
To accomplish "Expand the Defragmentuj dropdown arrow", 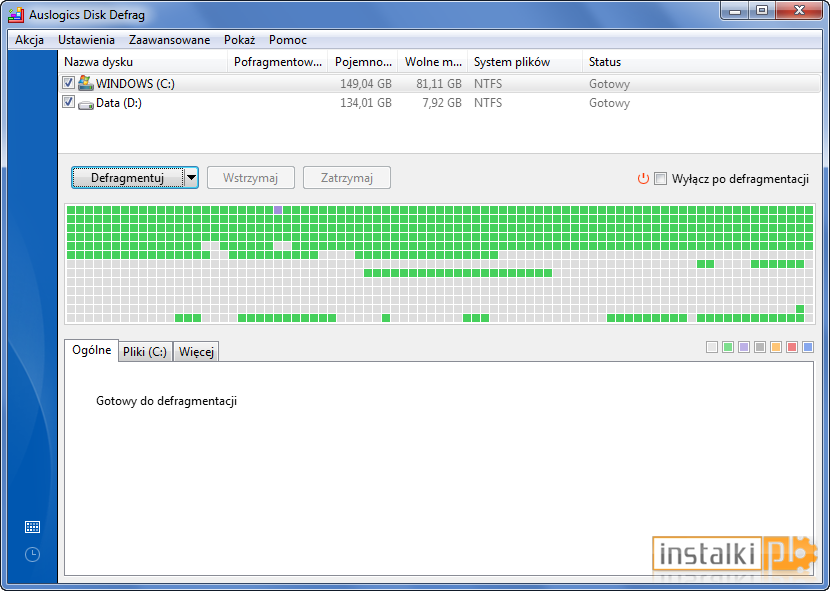I will pos(191,178).
